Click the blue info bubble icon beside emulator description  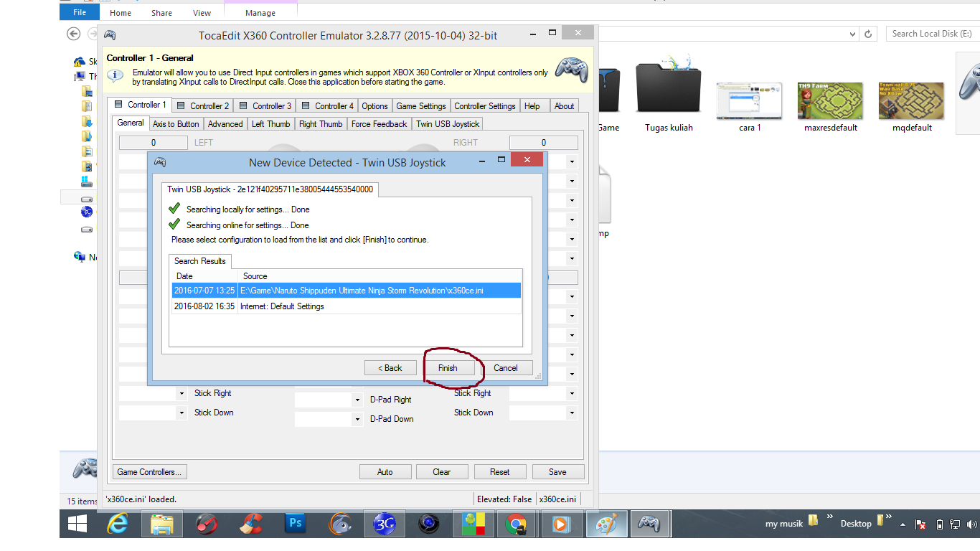[116, 76]
